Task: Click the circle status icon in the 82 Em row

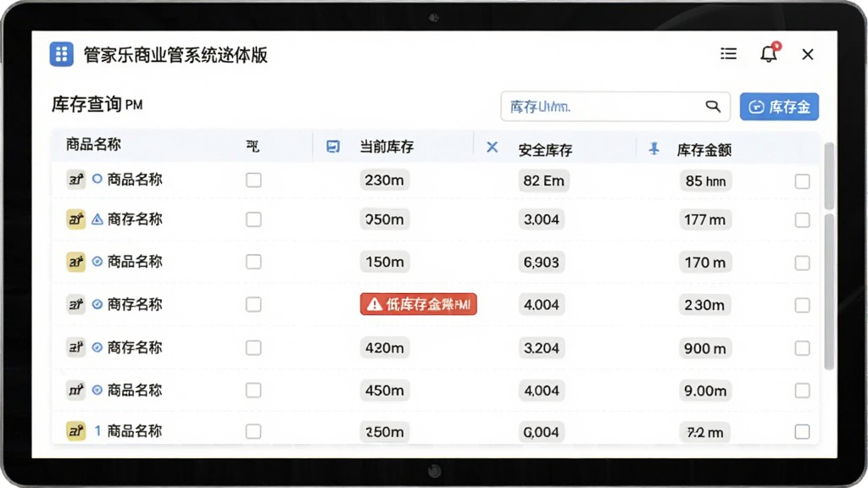Action: [97, 179]
